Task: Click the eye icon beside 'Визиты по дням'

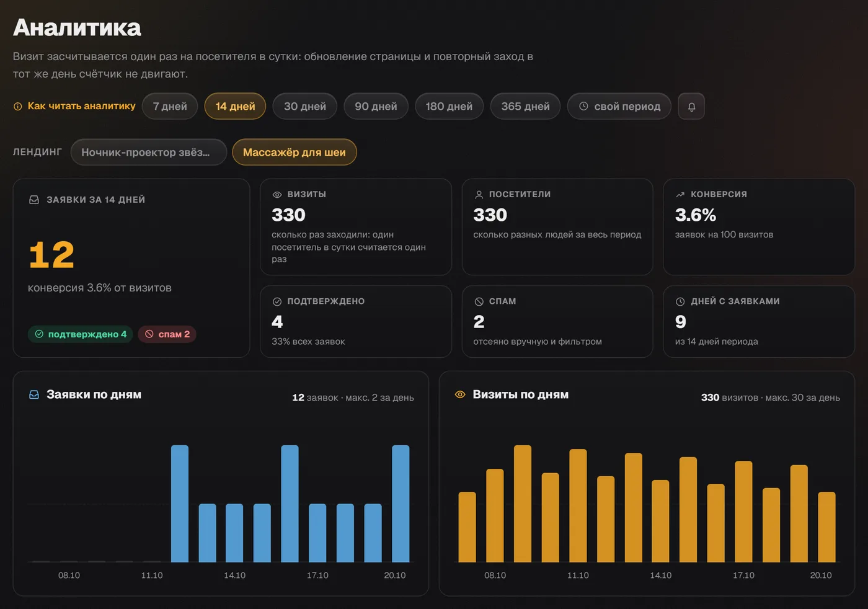Action: click(460, 394)
